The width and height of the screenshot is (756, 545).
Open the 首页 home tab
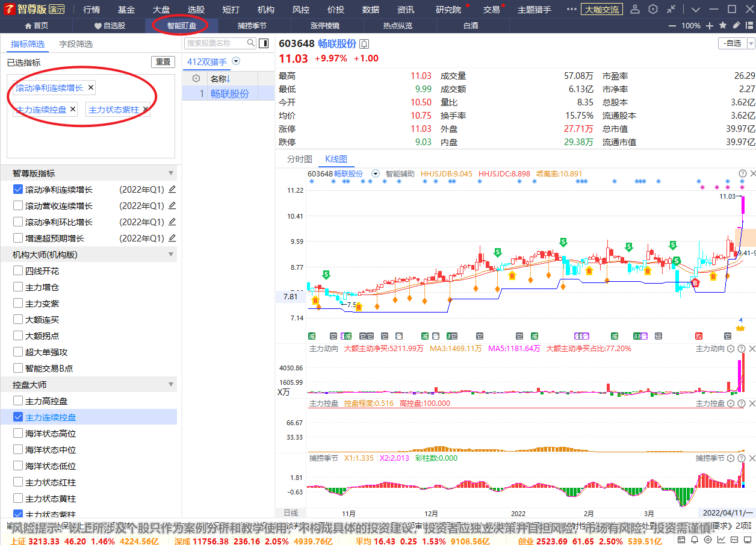coord(36,26)
